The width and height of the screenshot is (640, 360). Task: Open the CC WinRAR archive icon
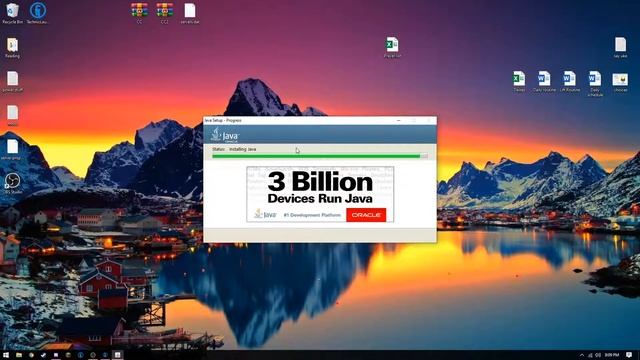click(x=140, y=13)
